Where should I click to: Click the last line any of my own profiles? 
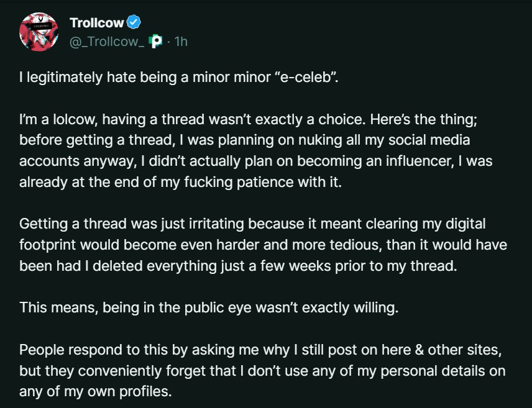(96, 391)
